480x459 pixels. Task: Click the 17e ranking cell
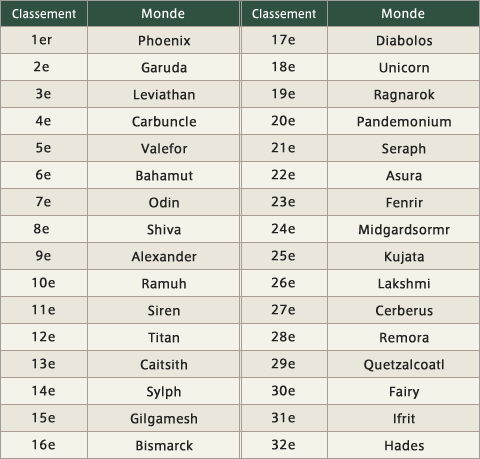[284, 40]
